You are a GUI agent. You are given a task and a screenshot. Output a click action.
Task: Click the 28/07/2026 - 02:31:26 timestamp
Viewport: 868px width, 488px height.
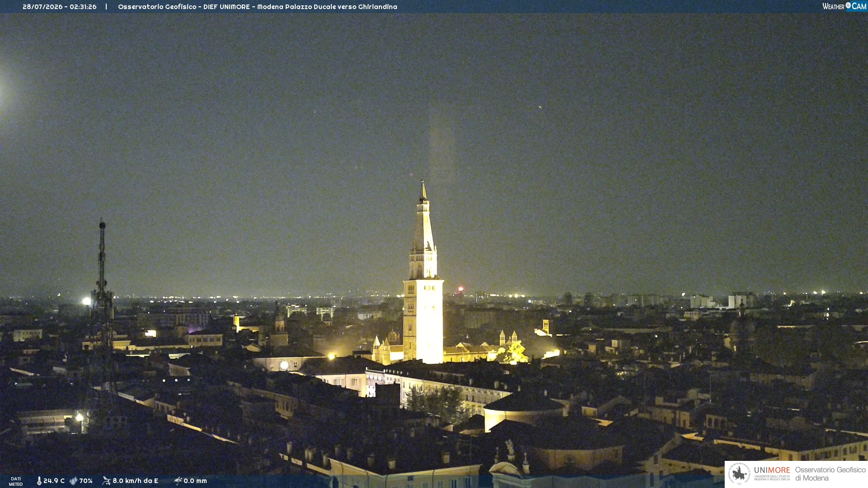click(x=60, y=7)
